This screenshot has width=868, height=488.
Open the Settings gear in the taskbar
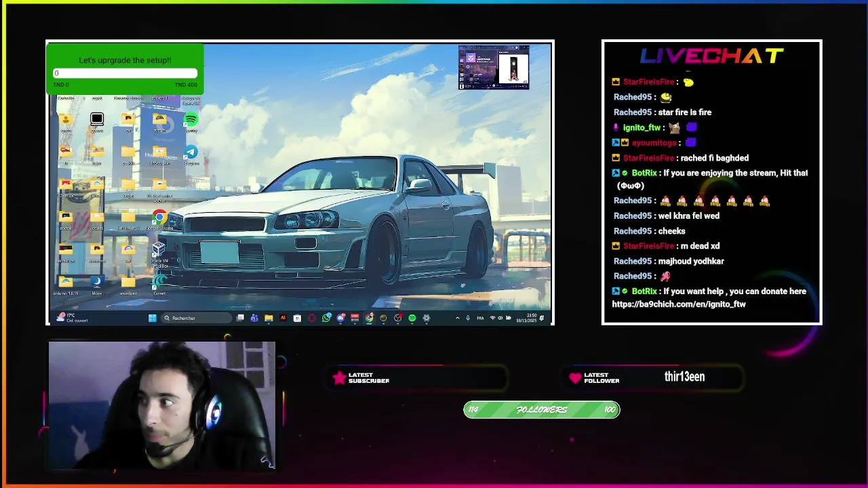point(426,318)
